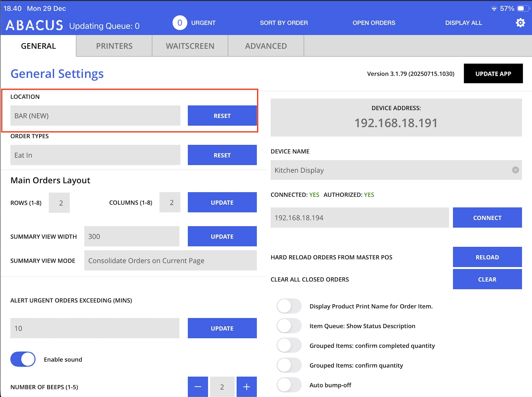This screenshot has width=532, height=397.
Task: Tap the battery status icon
Action: tap(523, 8)
